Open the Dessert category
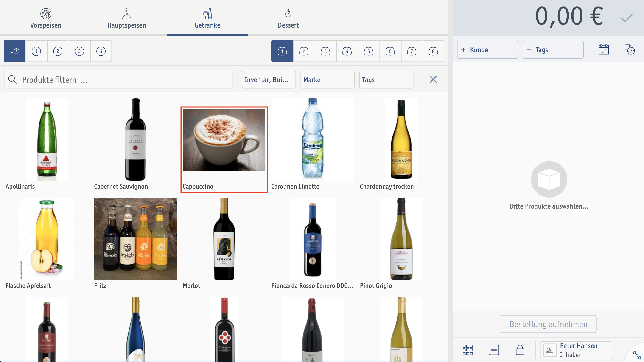 pyautogui.click(x=288, y=18)
